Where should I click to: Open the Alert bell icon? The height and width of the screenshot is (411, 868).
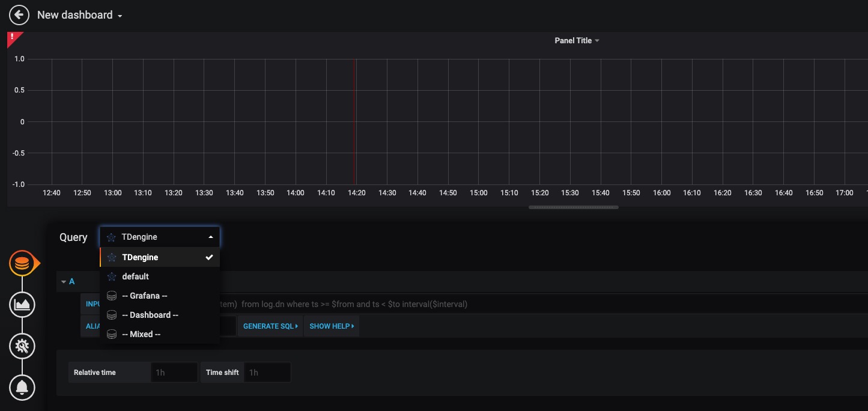click(x=22, y=387)
